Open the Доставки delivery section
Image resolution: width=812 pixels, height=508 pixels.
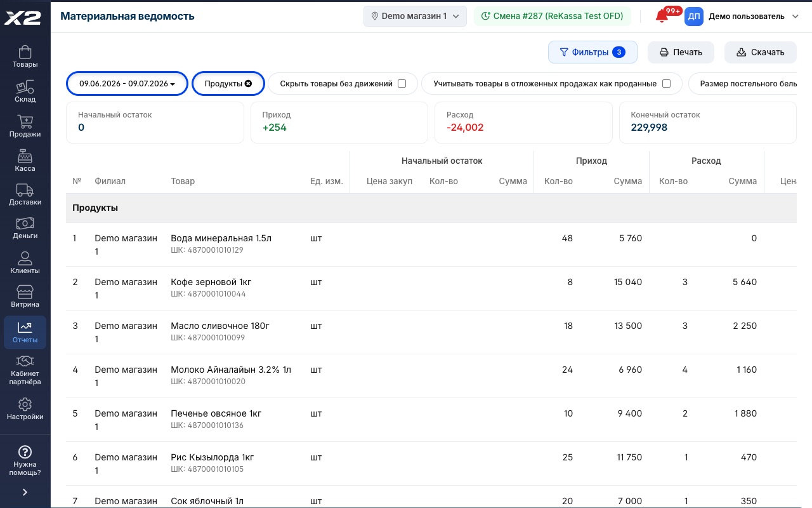pyautogui.click(x=25, y=195)
